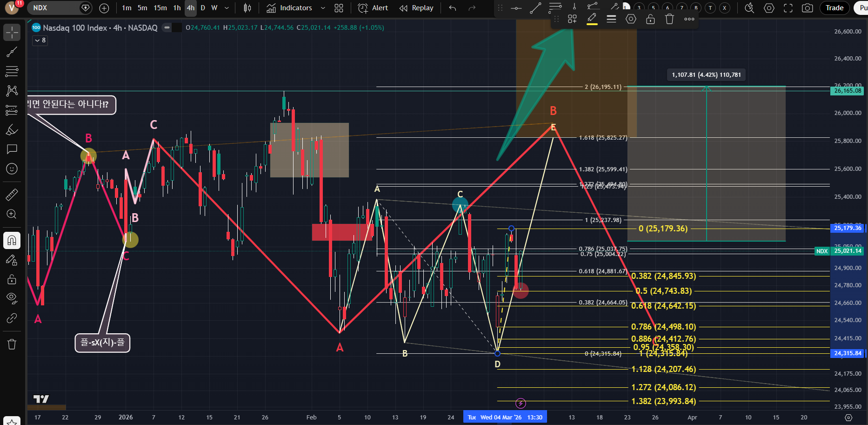The height and width of the screenshot is (425, 868).
Task: Delete the selected drawing with trash icon
Action: tap(669, 19)
